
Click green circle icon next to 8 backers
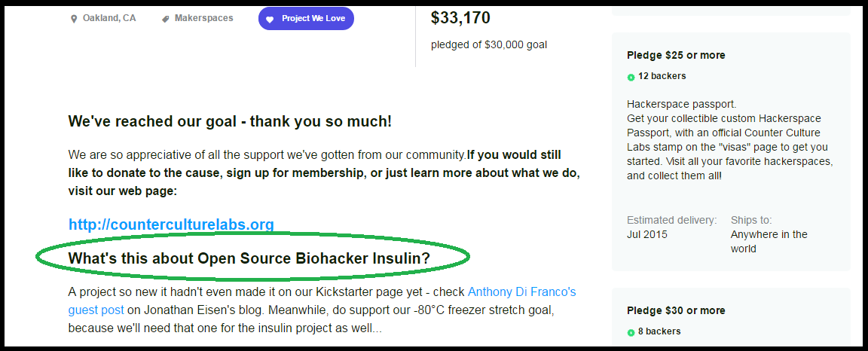tap(631, 332)
